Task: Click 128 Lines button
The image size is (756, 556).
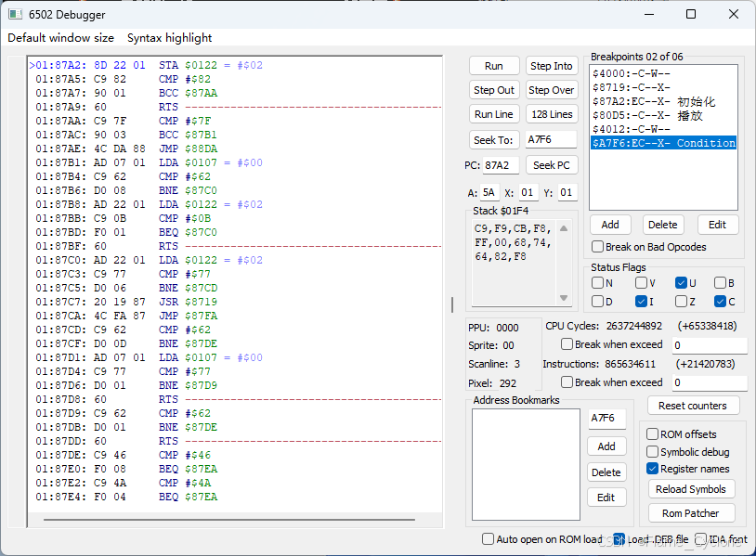Action: pos(551,114)
